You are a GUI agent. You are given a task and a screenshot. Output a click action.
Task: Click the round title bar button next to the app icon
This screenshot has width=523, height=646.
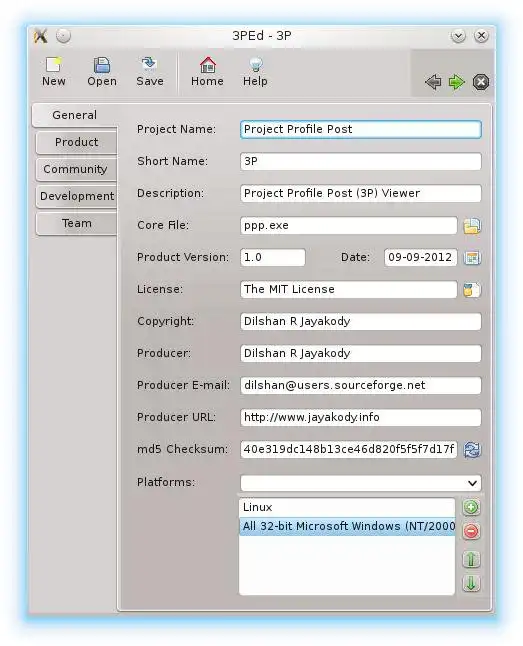(63, 36)
